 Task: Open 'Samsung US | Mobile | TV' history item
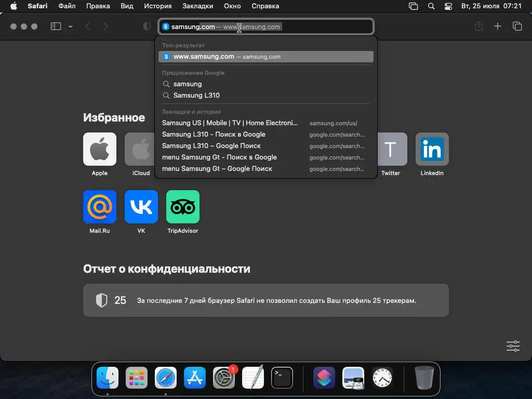[266, 123]
